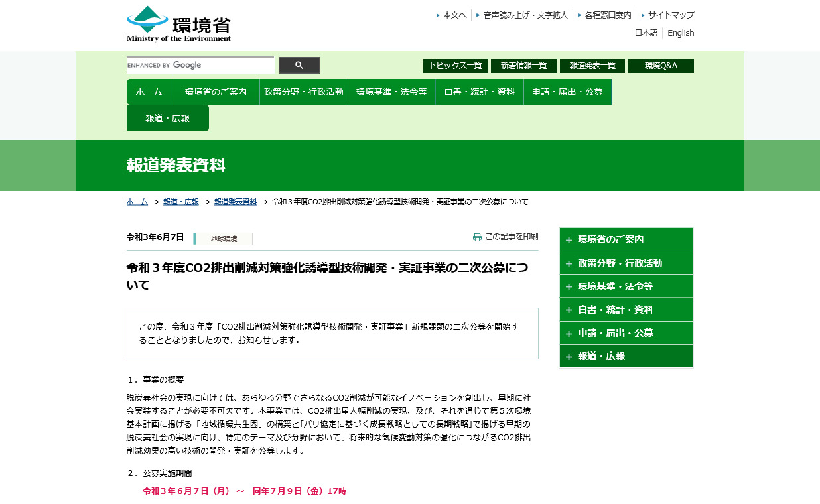Go to 報道発表資料 breadcrumb link
820x504 pixels.
[236, 202]
